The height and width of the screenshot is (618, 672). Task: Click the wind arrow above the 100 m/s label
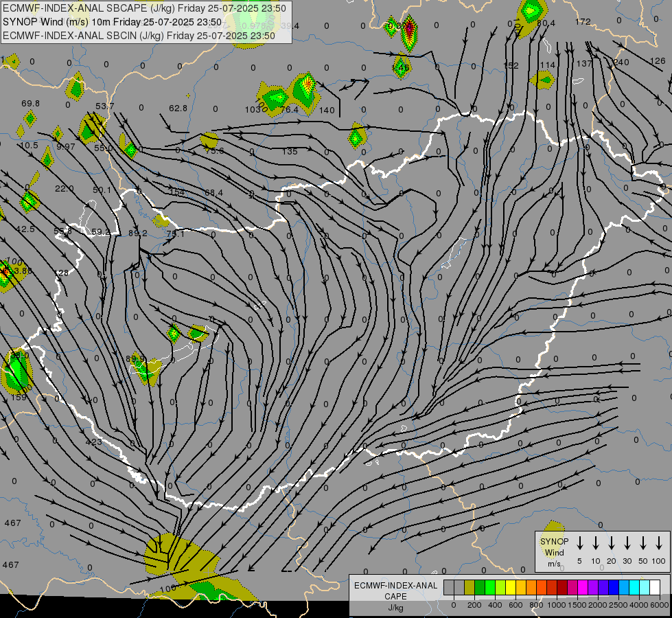(x=659, y=543)
